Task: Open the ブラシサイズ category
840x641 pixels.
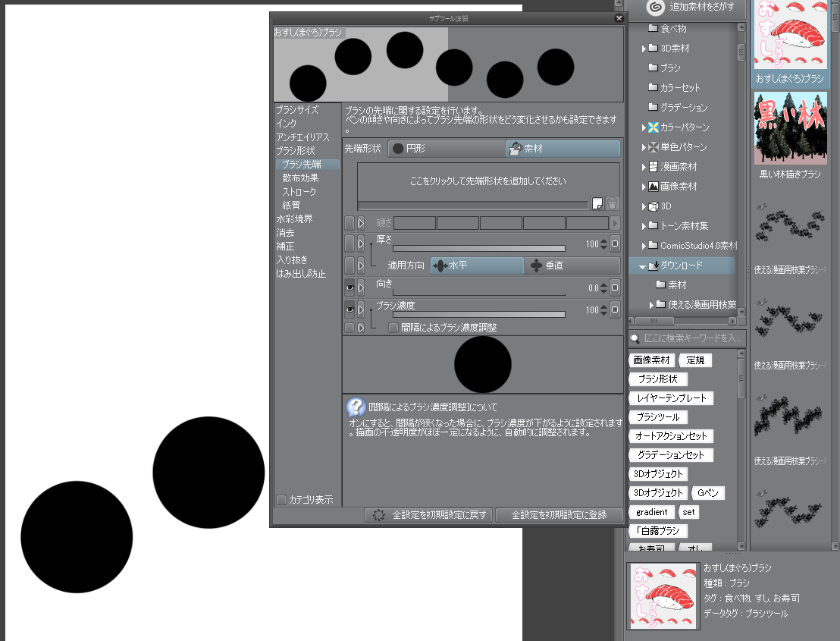Action: point(297,110)
